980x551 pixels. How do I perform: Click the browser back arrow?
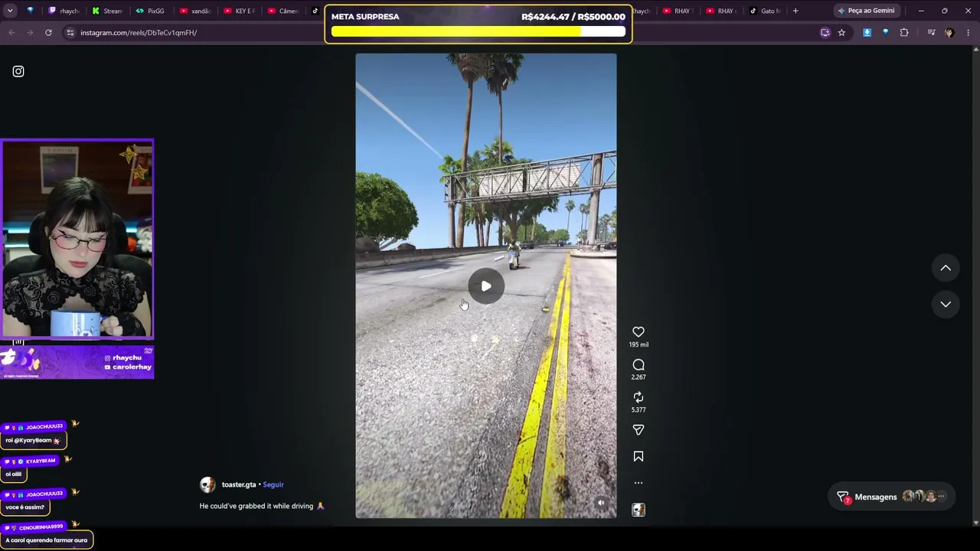click(x=11, y=33)
